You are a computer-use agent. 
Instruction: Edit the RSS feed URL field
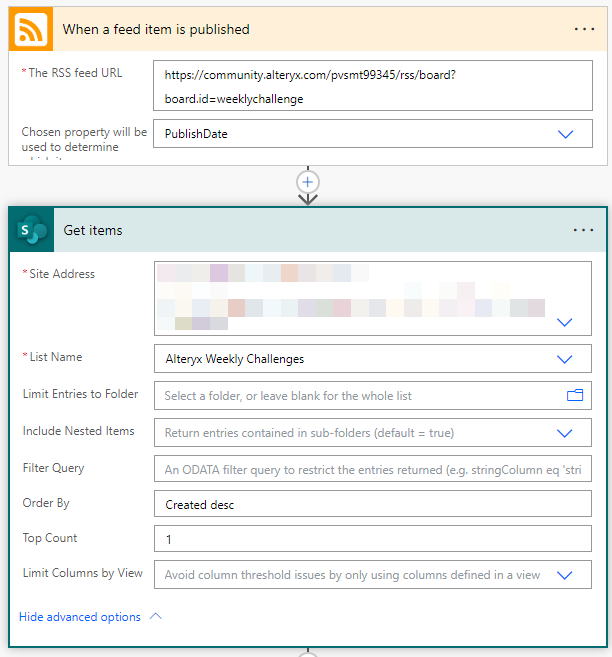point(373,86)
